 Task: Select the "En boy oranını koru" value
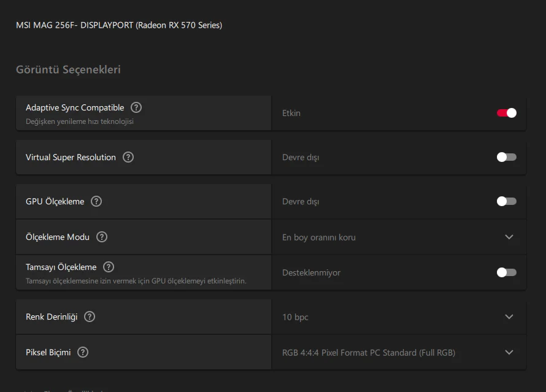pos(319,237)
